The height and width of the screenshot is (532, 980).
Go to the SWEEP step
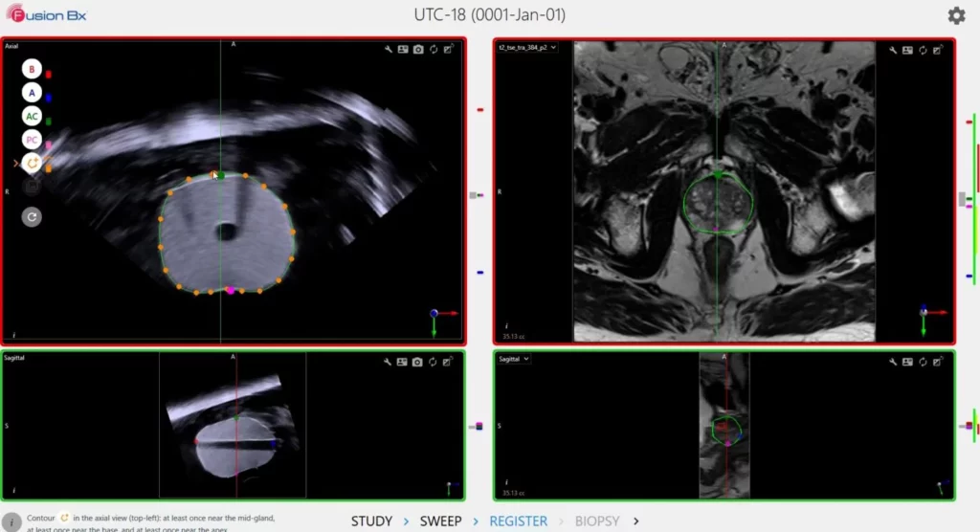(x=440, y=521)
